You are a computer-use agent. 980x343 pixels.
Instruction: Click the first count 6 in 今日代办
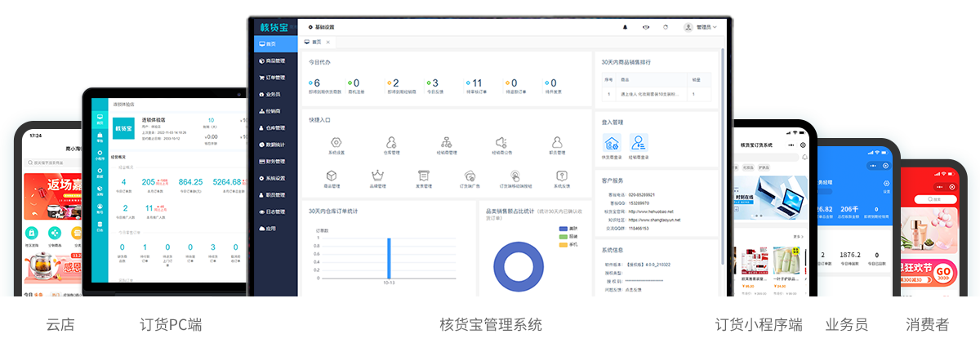tap(317, 82)
